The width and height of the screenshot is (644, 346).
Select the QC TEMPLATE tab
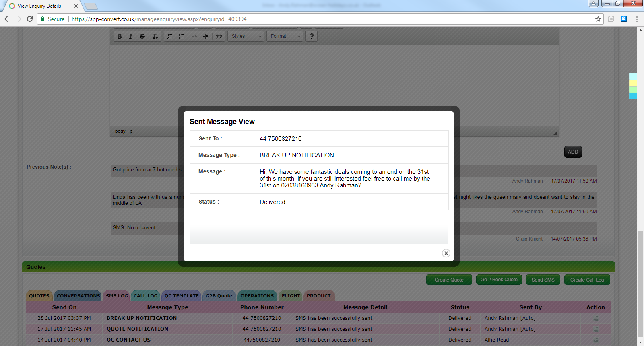pyautogui.click(x=182, y=296)
